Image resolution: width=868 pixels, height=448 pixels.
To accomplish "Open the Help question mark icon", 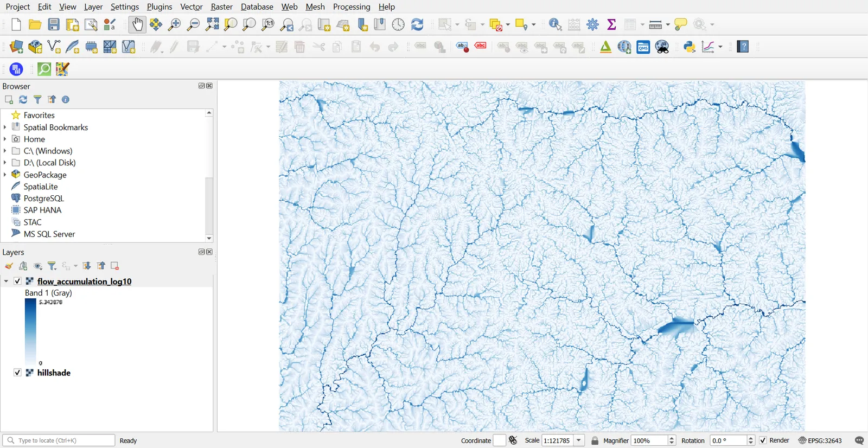I will click(743, 47).
